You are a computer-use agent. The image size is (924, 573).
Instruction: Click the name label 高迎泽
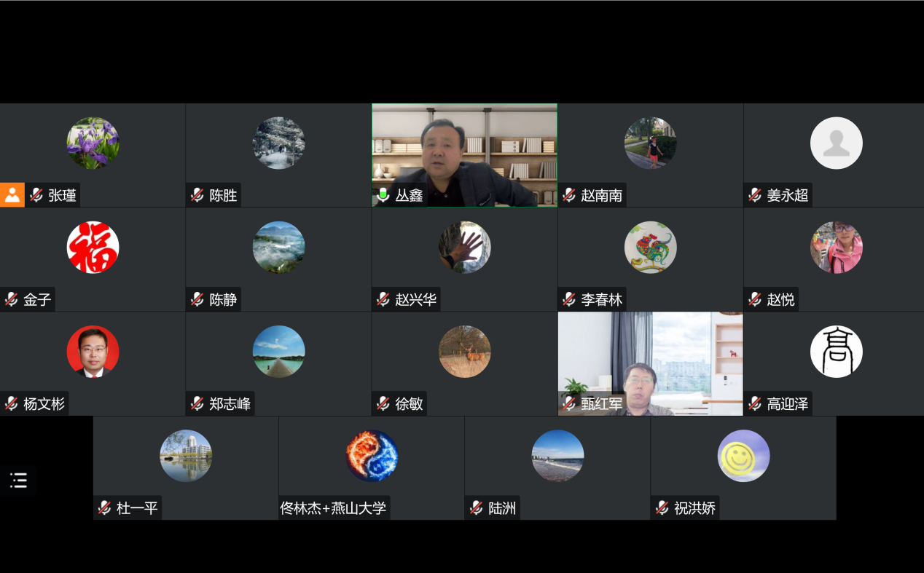coord(787,404)
